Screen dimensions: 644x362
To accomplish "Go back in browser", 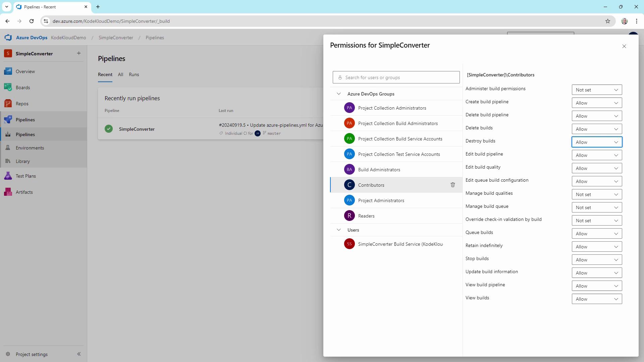I will [x=7, y=21].
